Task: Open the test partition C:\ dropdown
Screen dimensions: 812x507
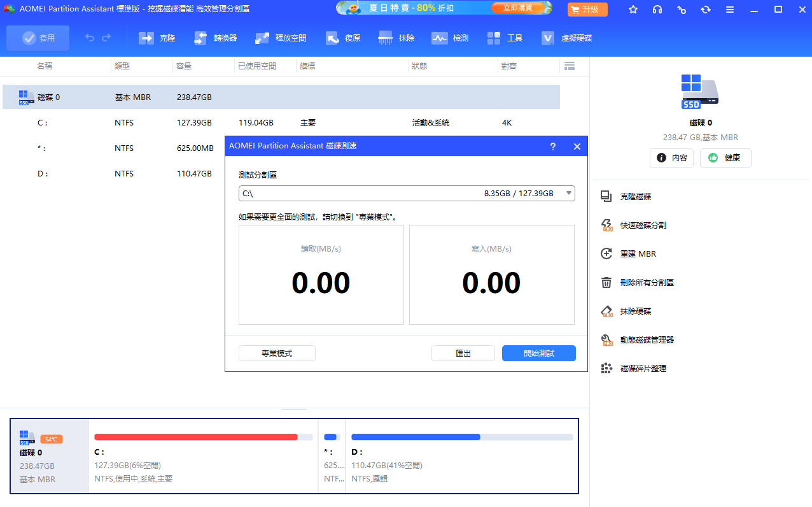Action: pyautogui.click(x=407, y=193)
